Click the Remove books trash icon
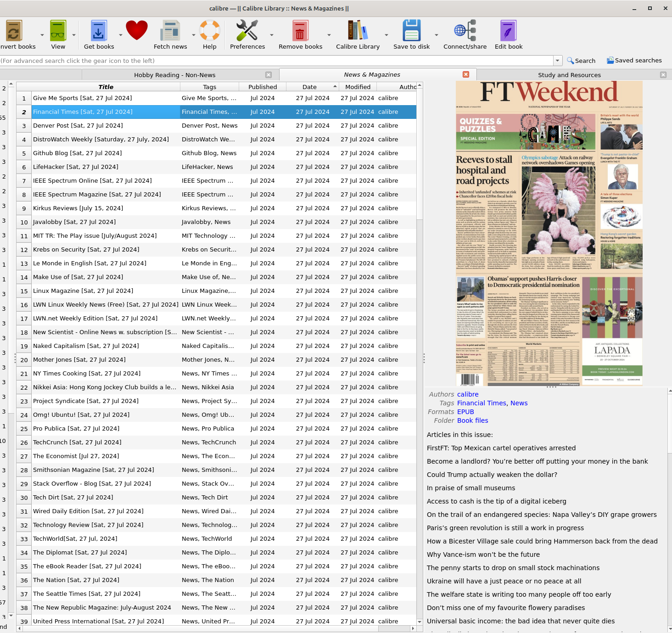 pyautogui.click(x=300, y=31)
